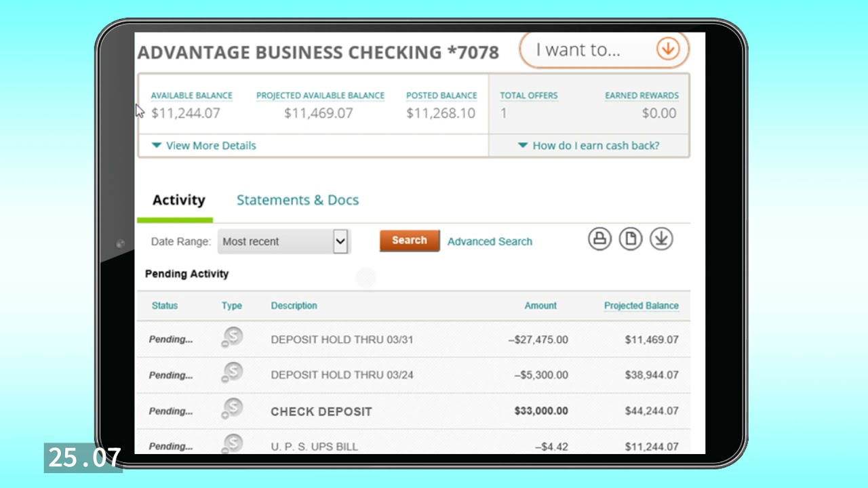Click the –$4.42 amount
This screenshot has width=868, height=488.
pos(551,447)
